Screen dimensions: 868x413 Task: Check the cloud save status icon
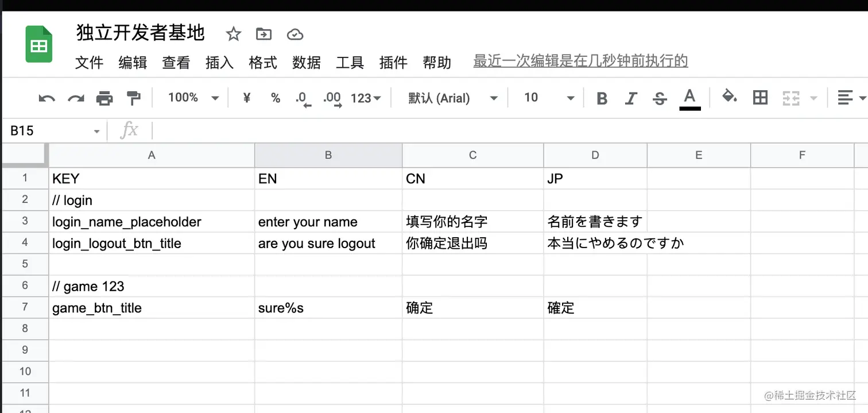pos(294,34)
